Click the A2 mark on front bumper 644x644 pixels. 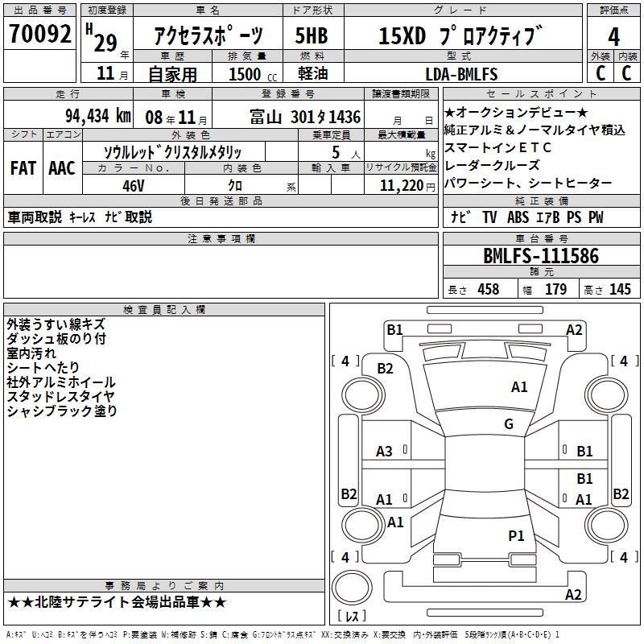click(x=574, y=330)
